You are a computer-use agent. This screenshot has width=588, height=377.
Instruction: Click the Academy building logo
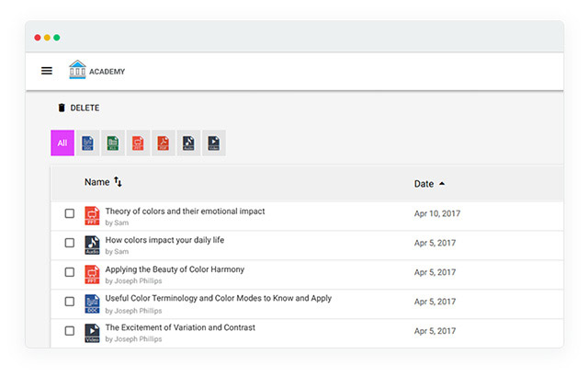tap(77, 69)
